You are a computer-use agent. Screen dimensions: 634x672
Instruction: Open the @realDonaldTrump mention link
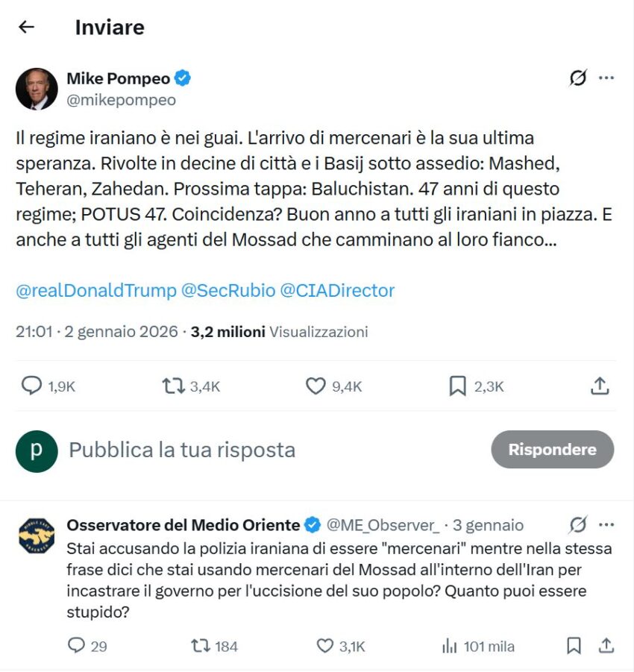(x=95, y=290)
